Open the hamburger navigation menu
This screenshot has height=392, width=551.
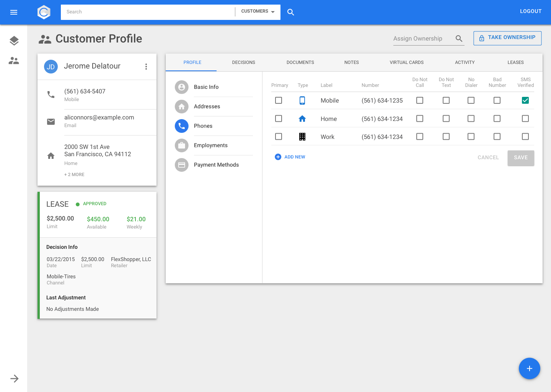(x=14, y=12)
